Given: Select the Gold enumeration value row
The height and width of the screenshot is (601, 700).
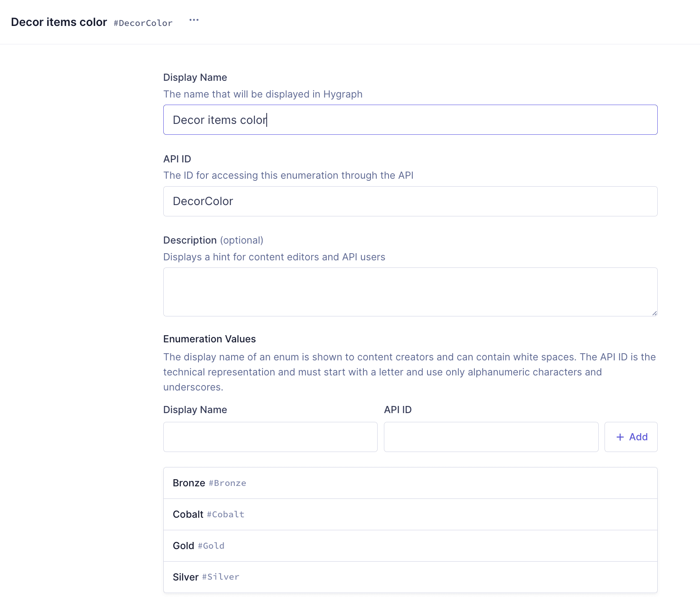Looking at the screenshot, I should [410, 546].
